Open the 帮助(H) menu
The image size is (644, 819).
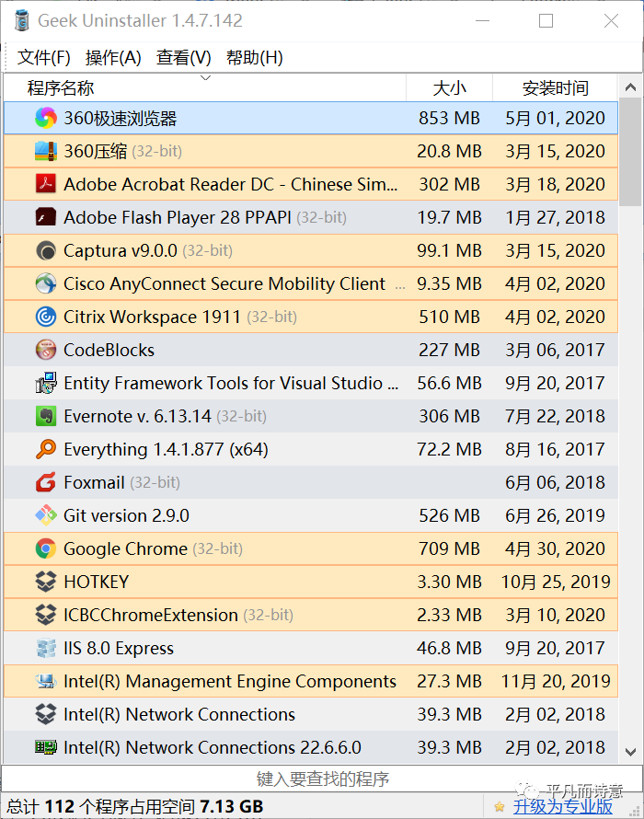pyautogui.click(x=254, y=57)
